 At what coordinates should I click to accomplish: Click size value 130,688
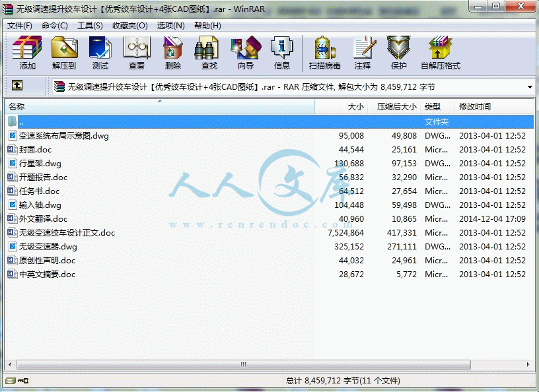(349, 164)
